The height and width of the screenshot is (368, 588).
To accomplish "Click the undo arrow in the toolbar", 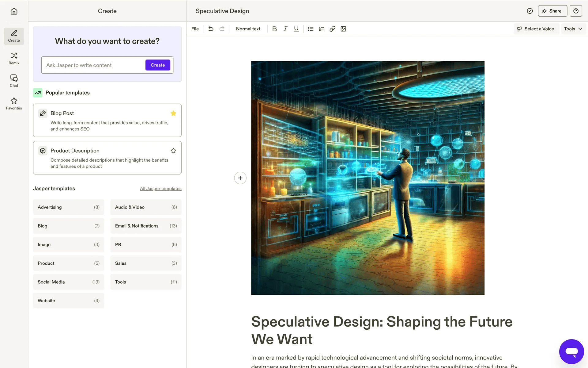I will (211, 29).
